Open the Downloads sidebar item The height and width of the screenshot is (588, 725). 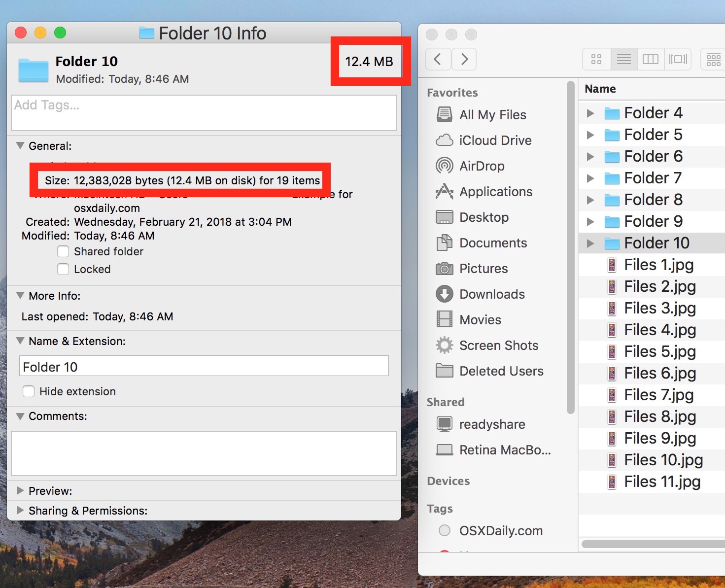click(x=492, y=294)
